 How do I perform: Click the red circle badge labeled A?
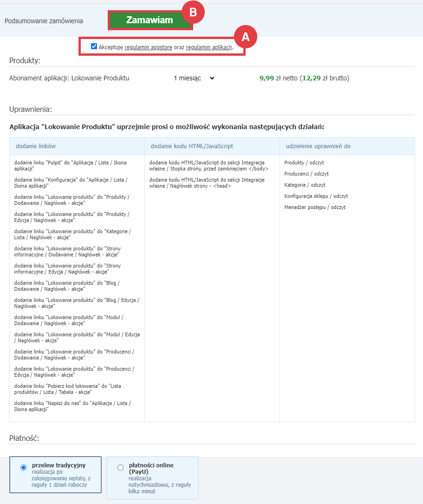pos(245,37)
